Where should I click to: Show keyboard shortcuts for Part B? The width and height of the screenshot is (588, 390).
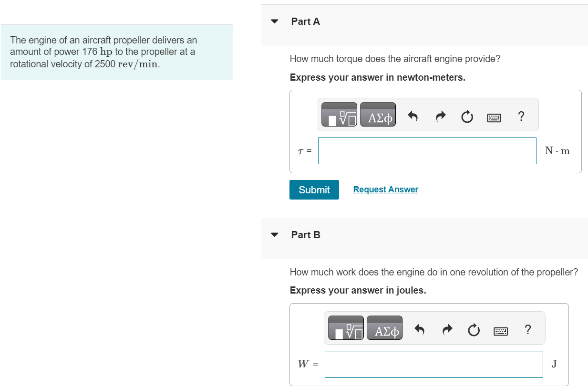click(501, 330)
